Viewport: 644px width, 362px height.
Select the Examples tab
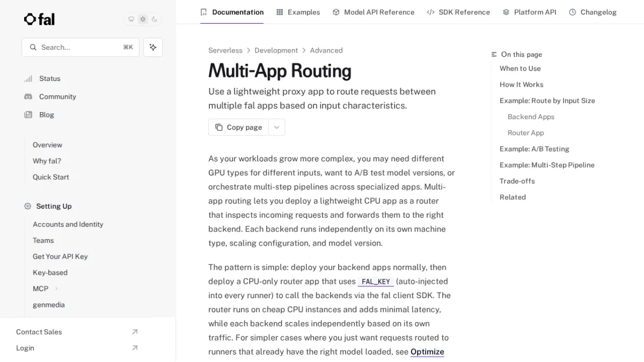(x=298, y=12)
